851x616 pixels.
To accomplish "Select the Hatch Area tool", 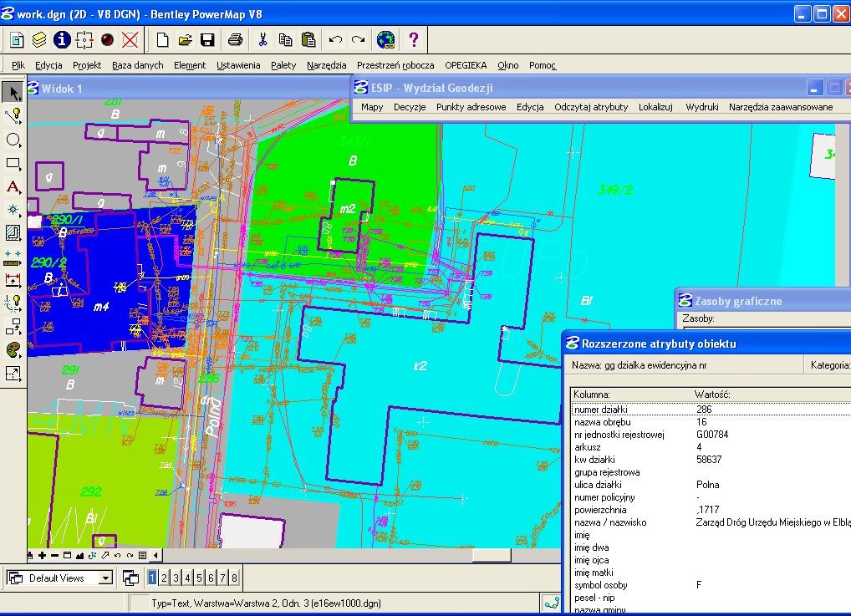I will coord(13,232).
